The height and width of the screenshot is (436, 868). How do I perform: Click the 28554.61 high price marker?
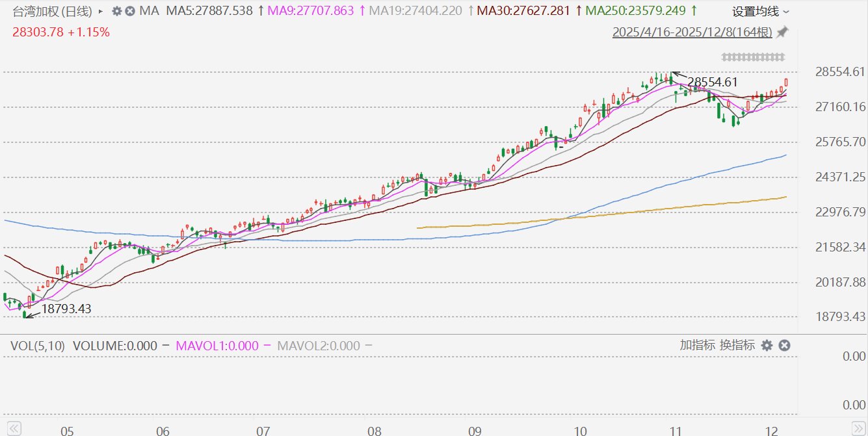(713, 82)
